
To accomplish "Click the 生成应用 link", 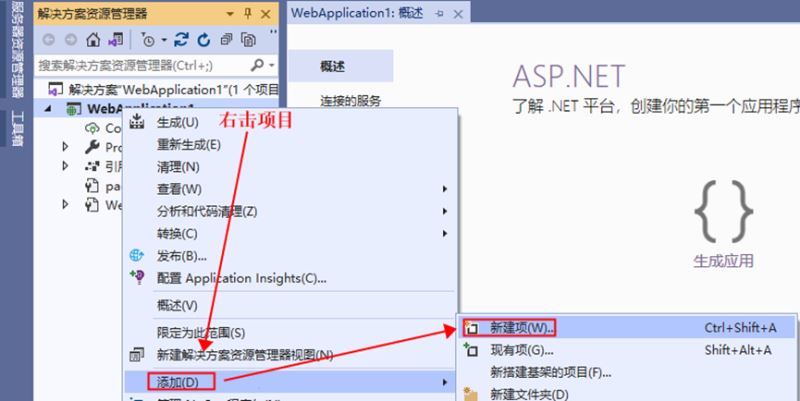I will coord(723,261).
